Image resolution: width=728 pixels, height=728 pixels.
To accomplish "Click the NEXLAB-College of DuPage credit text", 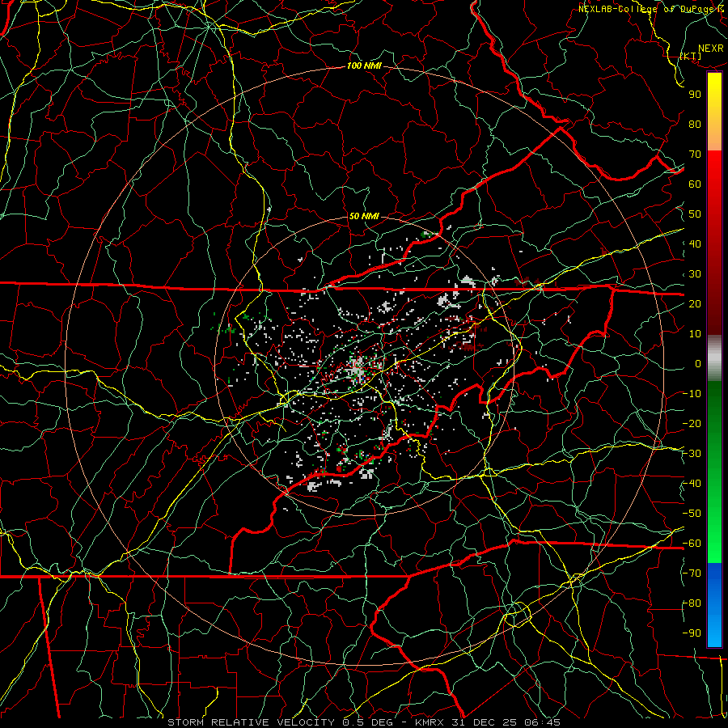I will coord(652,9).
